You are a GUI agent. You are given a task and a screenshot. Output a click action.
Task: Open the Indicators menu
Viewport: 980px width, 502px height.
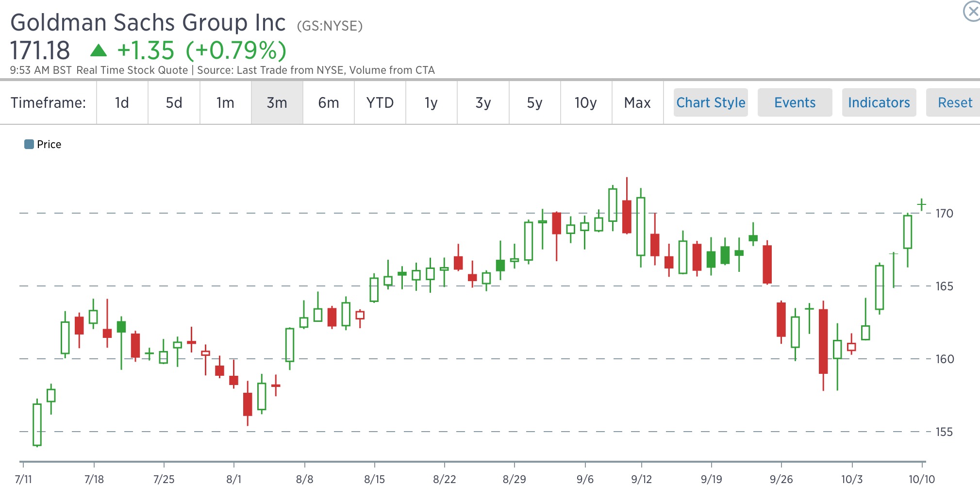pos(879,102)
